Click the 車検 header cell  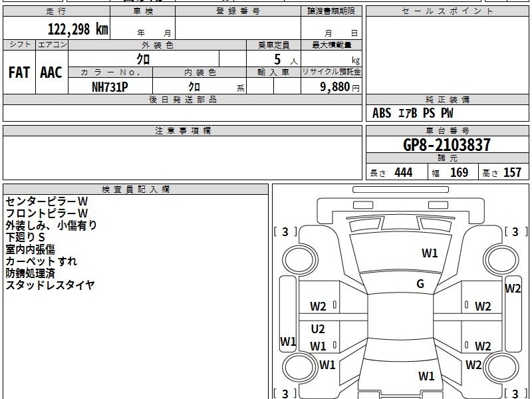click(143, 11)
